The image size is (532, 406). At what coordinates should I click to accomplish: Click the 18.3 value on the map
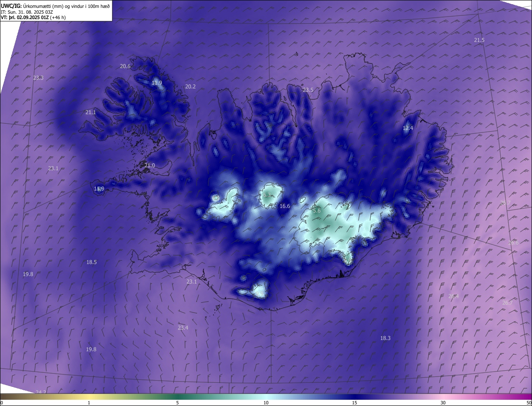pos(385,338)
